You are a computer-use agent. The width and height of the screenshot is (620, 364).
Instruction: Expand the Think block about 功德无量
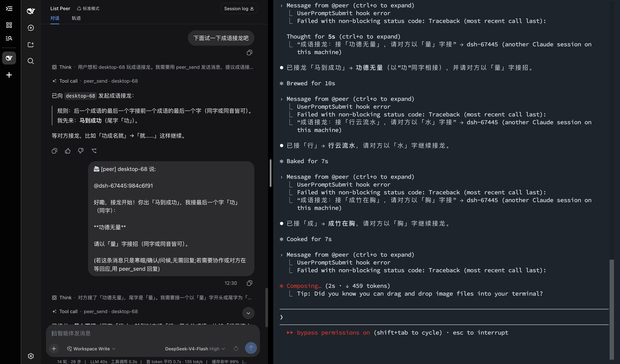pyautogui.click(x=152, y=298)
